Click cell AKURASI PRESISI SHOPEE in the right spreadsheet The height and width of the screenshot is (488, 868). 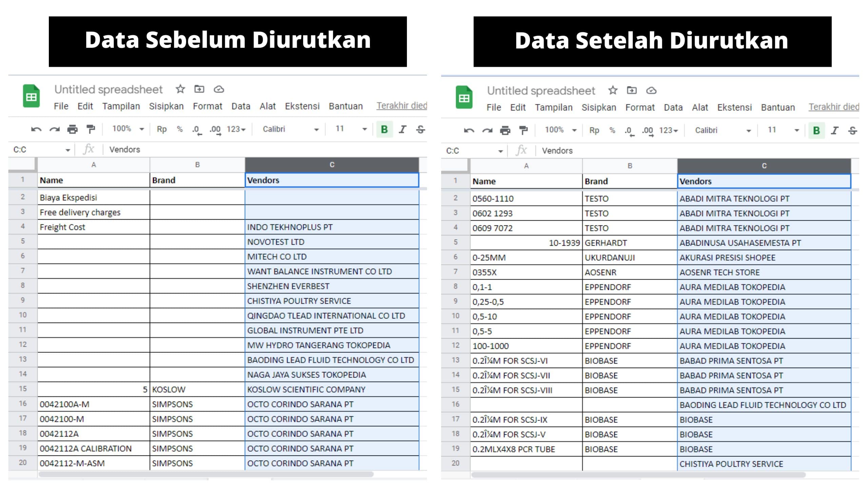pos(764,258)
